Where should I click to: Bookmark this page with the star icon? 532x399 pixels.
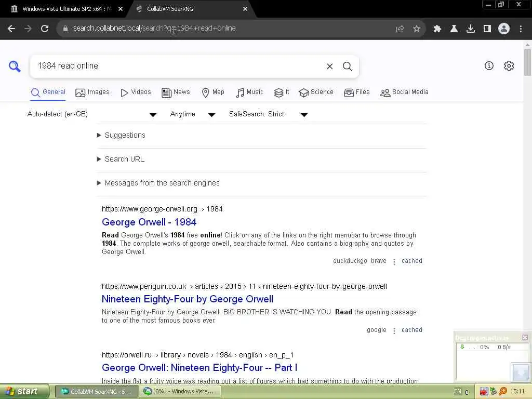click(417, 29)
